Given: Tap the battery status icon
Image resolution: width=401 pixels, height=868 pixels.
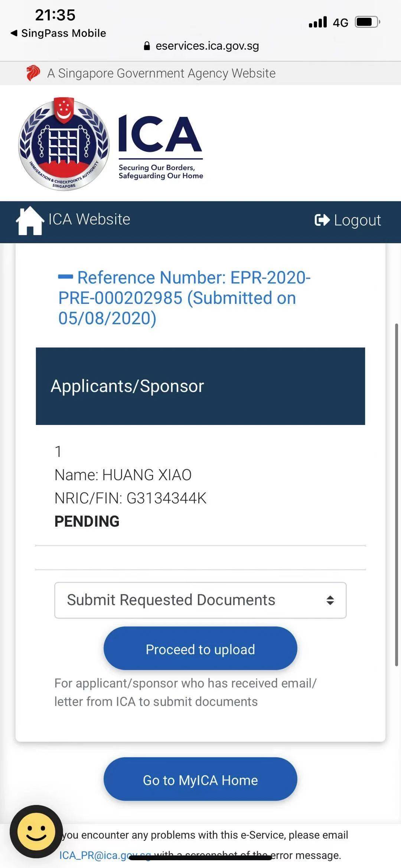Looking at the screenshot, I should click(367, 22).
